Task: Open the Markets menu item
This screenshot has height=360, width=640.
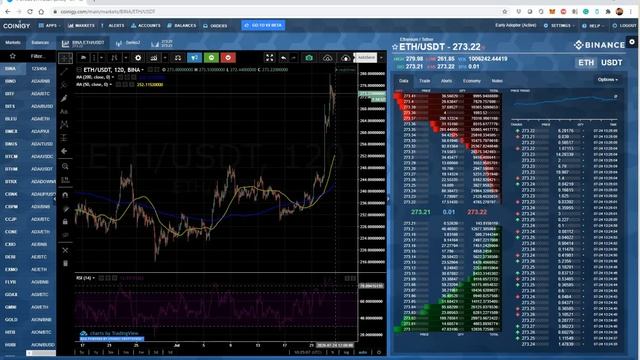Action: coord(81,25)
